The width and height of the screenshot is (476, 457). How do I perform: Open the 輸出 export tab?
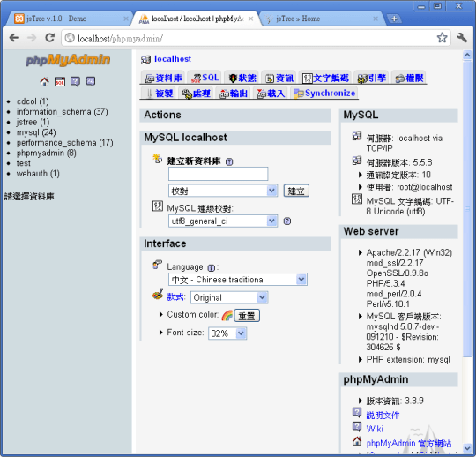pyautogui.click(x=234, y=93)
